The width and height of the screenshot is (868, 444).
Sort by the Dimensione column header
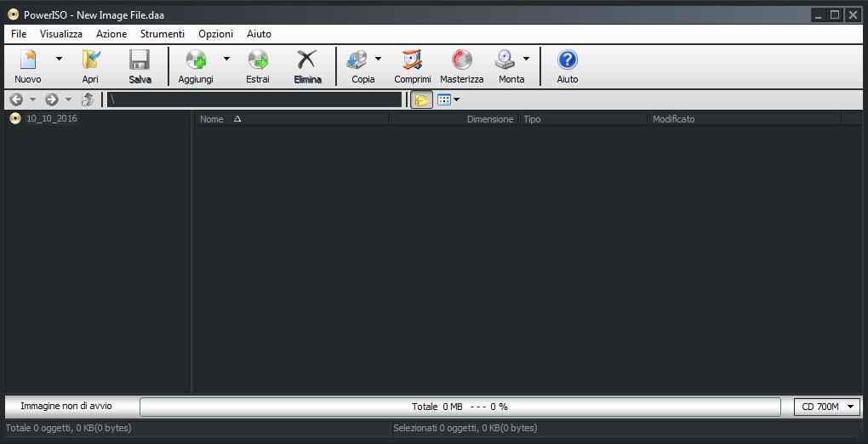coord(454,119)
